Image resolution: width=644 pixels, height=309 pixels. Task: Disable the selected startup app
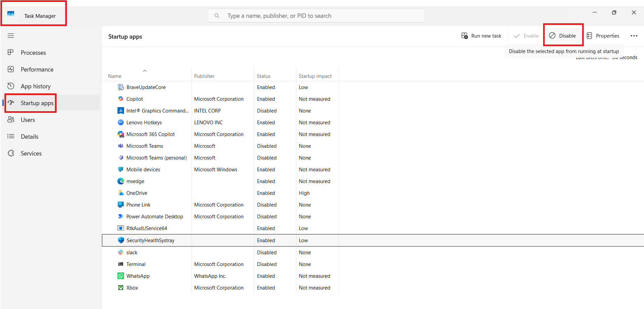(x=563, y=36)
